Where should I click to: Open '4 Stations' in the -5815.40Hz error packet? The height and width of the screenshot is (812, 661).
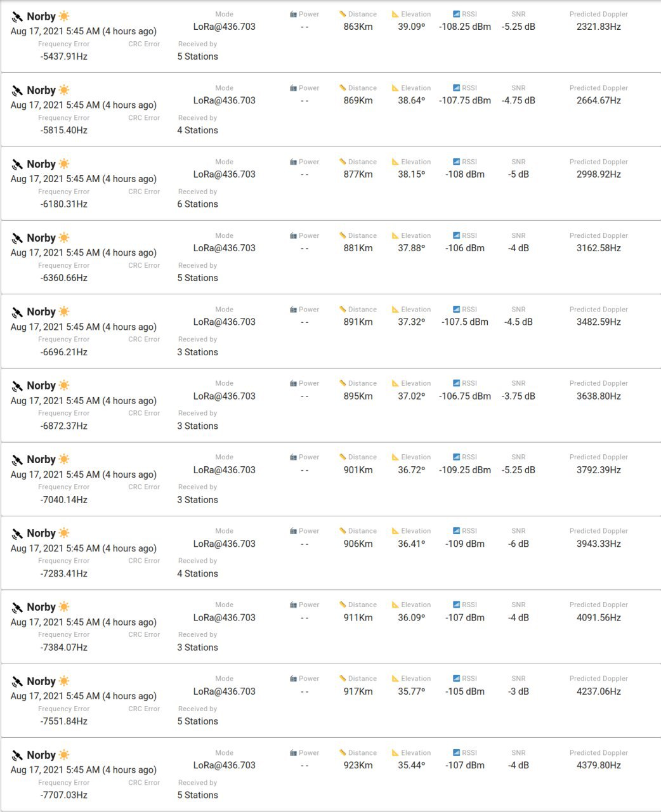(197, 130)
